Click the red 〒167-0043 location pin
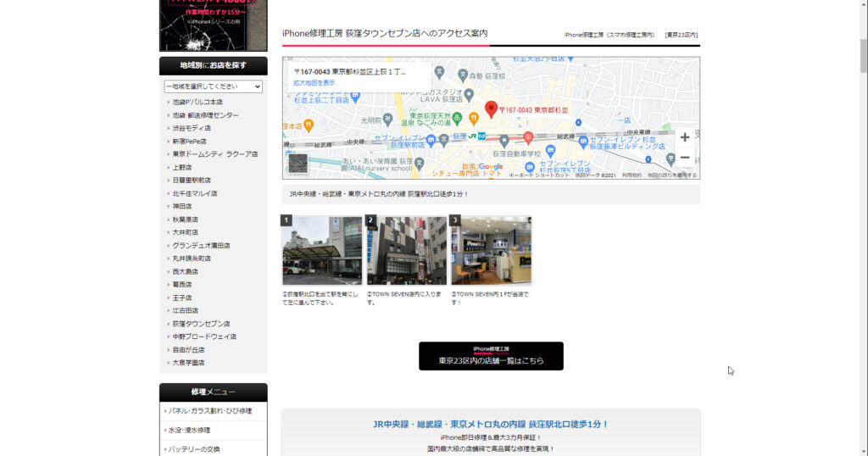 491,109
